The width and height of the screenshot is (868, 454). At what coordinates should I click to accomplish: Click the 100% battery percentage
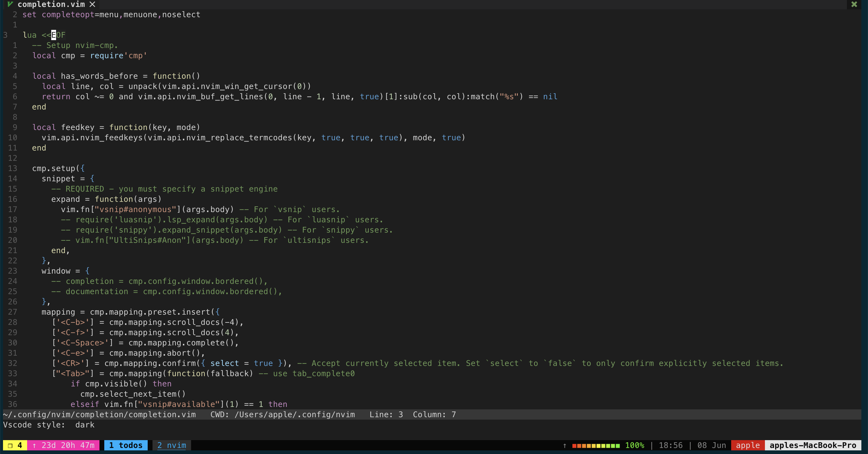[634, 445]
